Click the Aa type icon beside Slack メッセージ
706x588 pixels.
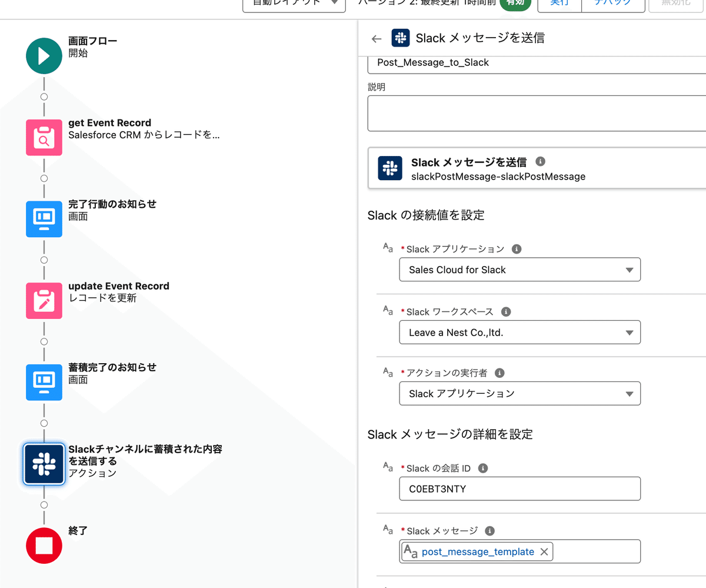[x=387, y=529]
